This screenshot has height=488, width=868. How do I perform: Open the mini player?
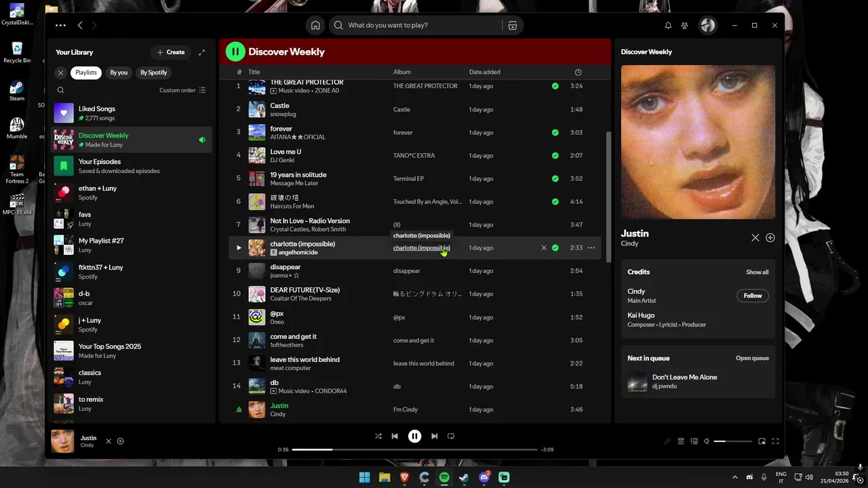762,441
